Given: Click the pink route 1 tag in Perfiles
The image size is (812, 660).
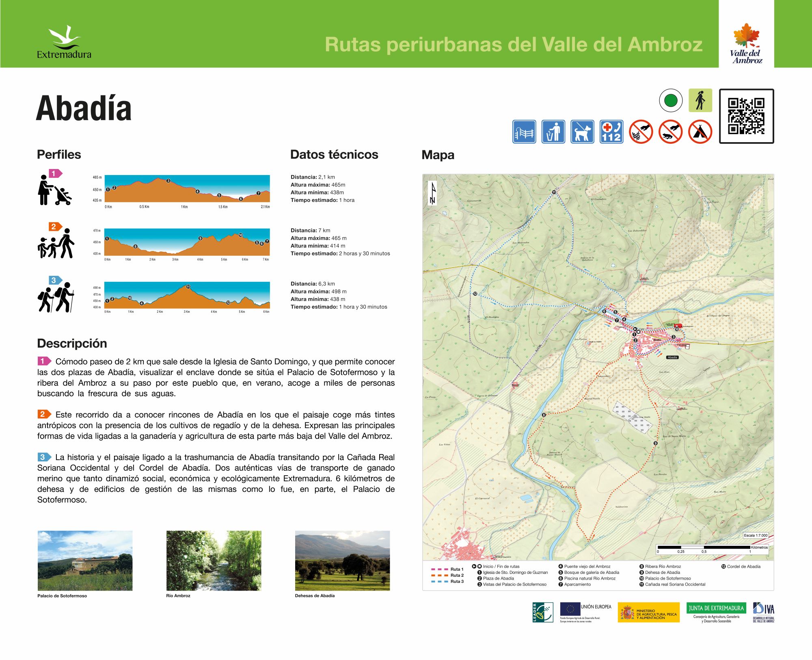Looking at the screenshot, I should tap(56, 173).
